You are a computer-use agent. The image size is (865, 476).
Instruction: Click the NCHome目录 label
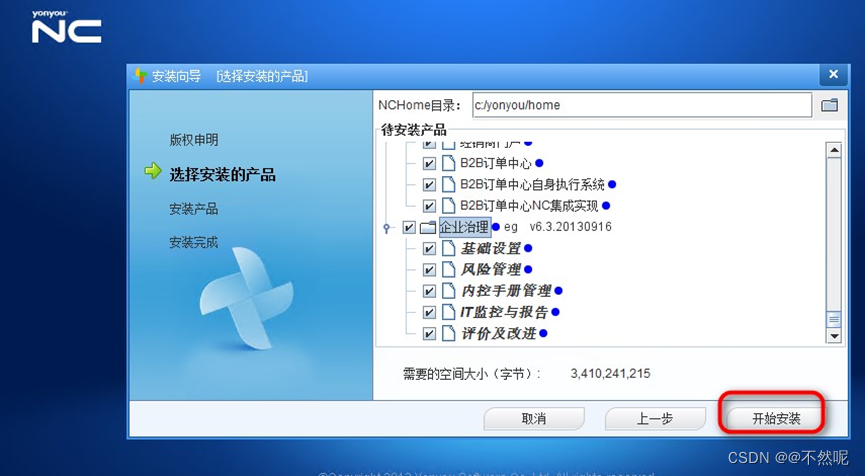(x=419, y=105)
